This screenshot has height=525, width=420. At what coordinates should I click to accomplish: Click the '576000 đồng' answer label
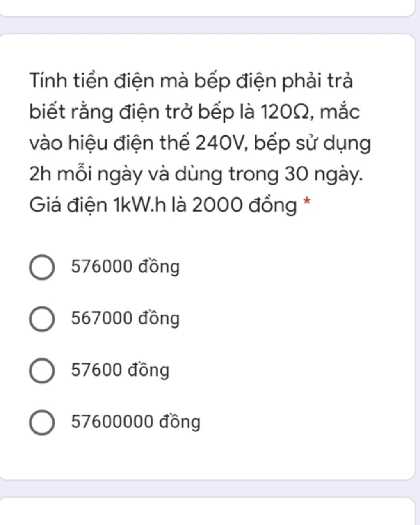[x=126, y=267]
